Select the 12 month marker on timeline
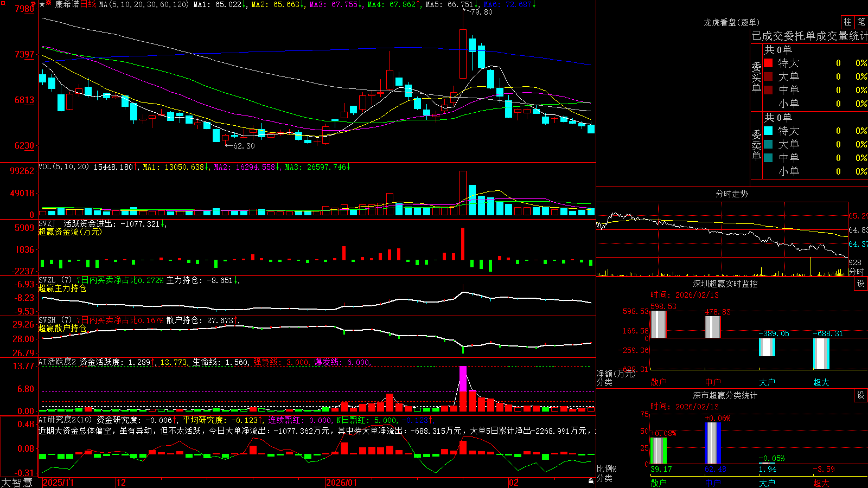 pos(121,483)
